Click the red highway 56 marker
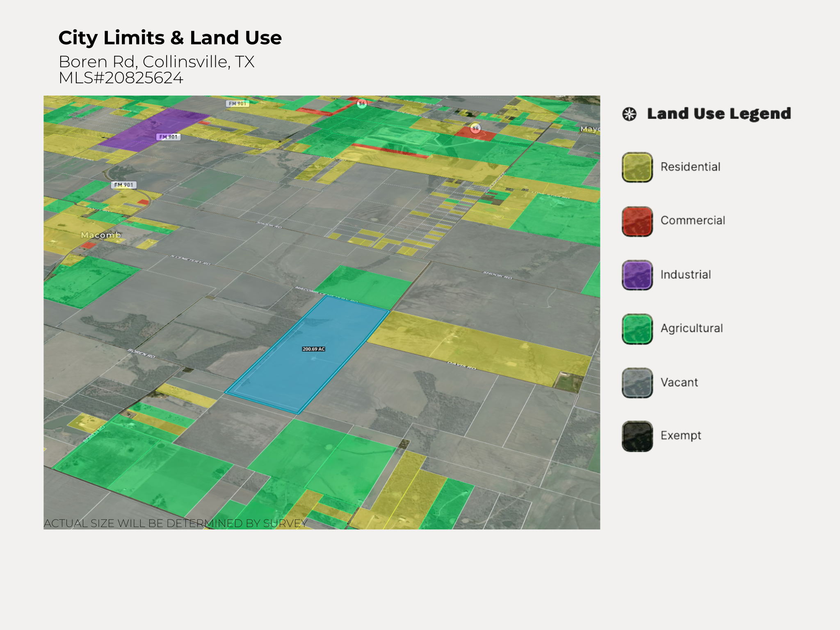The height and width of the screenshot is (630, 840). tap(475, 128)
